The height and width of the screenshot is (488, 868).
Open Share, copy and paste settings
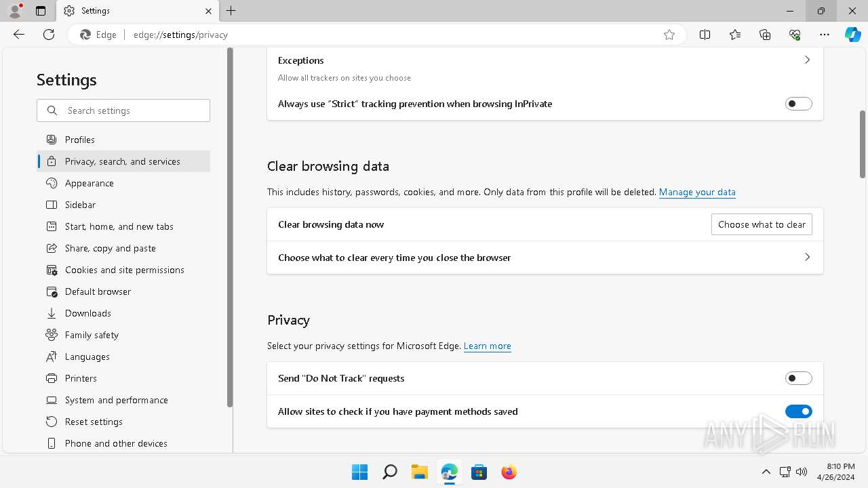(123, 248)
